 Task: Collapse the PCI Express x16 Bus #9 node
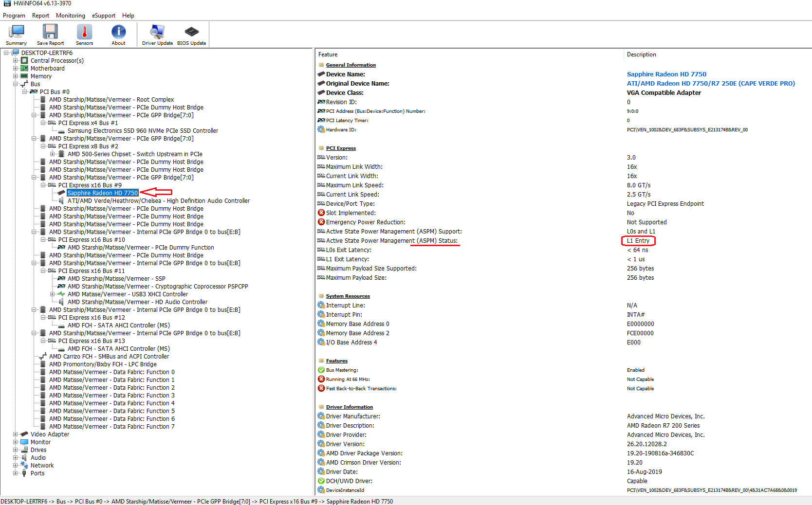coord(43,185)
